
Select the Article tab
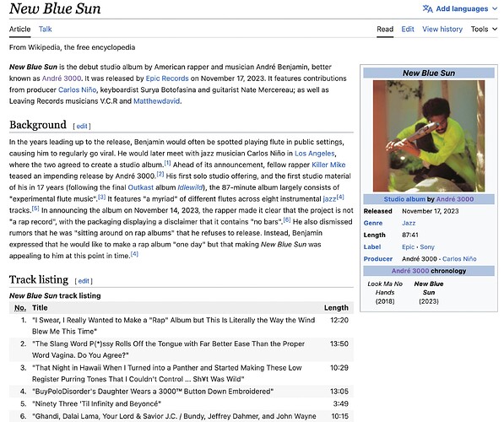20,30
